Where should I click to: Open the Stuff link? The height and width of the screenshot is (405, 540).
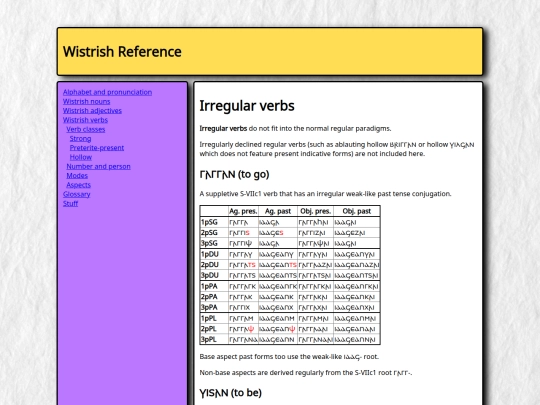point(70,204)
